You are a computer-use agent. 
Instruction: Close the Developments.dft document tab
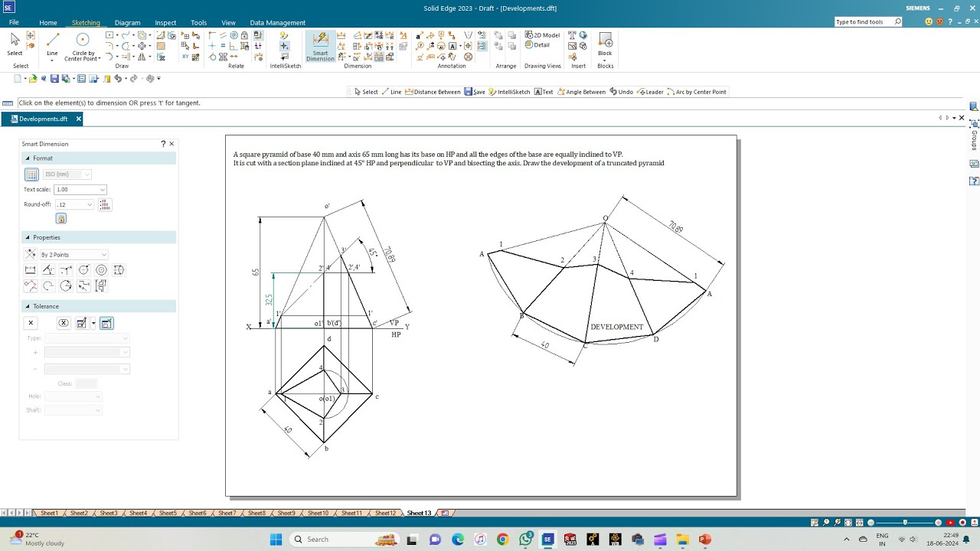[78, 119]
